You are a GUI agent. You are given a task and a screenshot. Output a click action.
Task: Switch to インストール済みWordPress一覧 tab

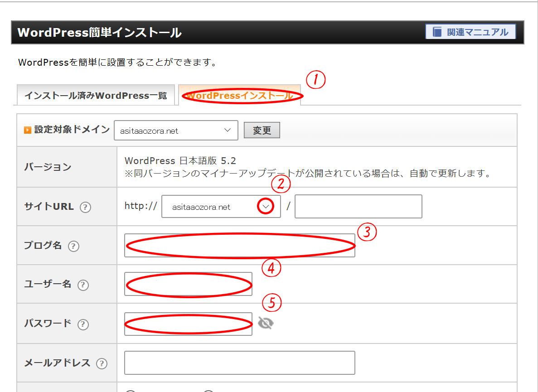click(x=96, y=95)
